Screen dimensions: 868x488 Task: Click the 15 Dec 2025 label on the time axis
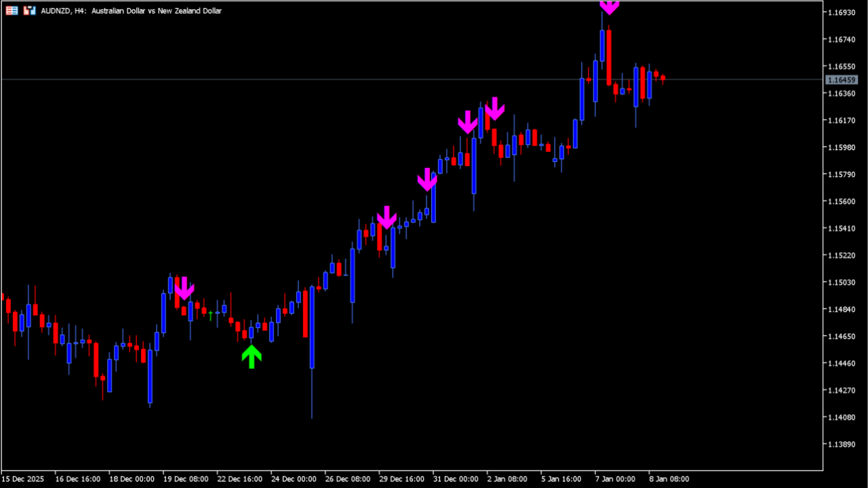[22, 479]
